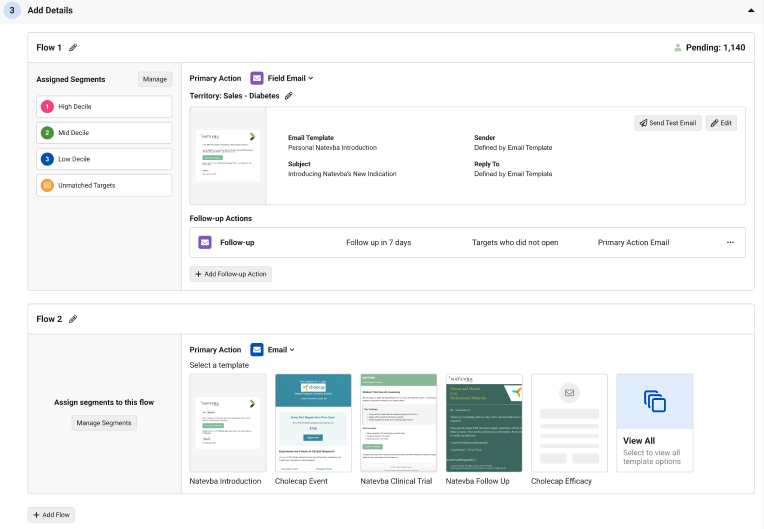764x529 pixels.
Task: Click the Manage assigned segments button
Action: coord(155,79)
